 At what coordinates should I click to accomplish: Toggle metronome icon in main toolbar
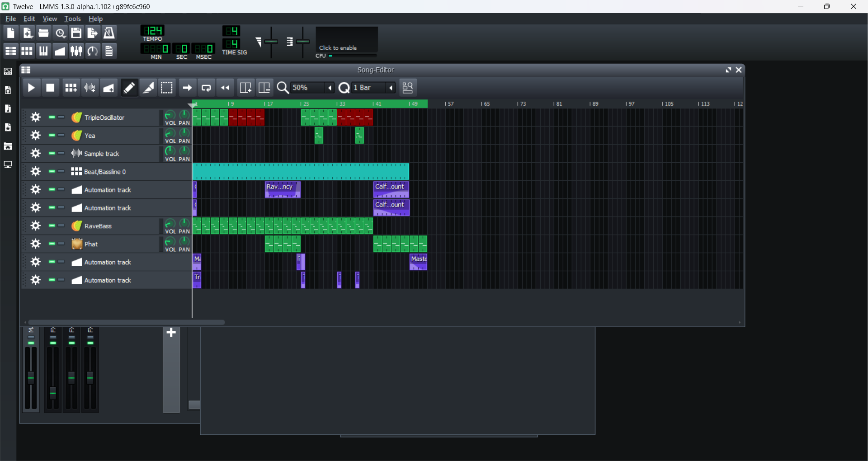109,33
